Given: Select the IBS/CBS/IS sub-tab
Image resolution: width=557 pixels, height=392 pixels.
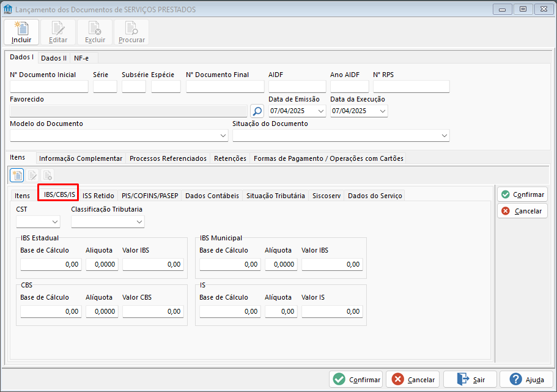Looking at the screenshot, I should (59, 194).
